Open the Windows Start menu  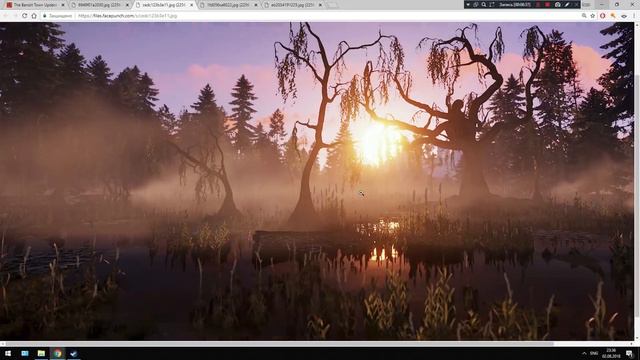click(x=8, y=353)
